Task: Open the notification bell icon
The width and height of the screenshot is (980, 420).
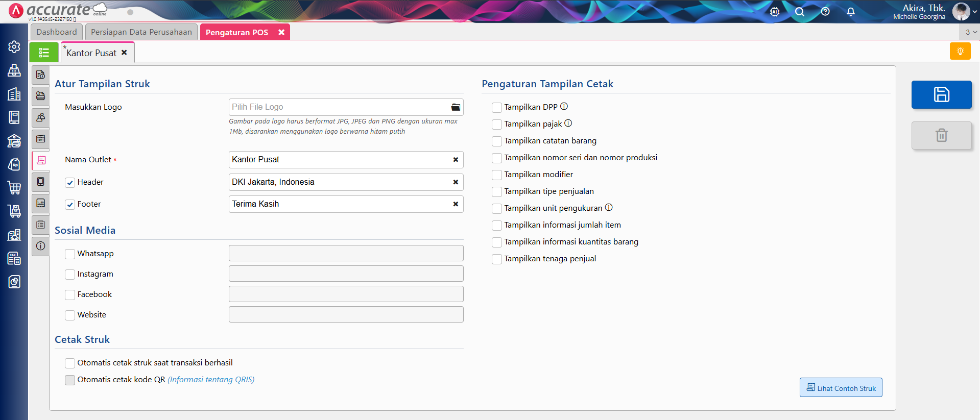Action: pos(850,12)
